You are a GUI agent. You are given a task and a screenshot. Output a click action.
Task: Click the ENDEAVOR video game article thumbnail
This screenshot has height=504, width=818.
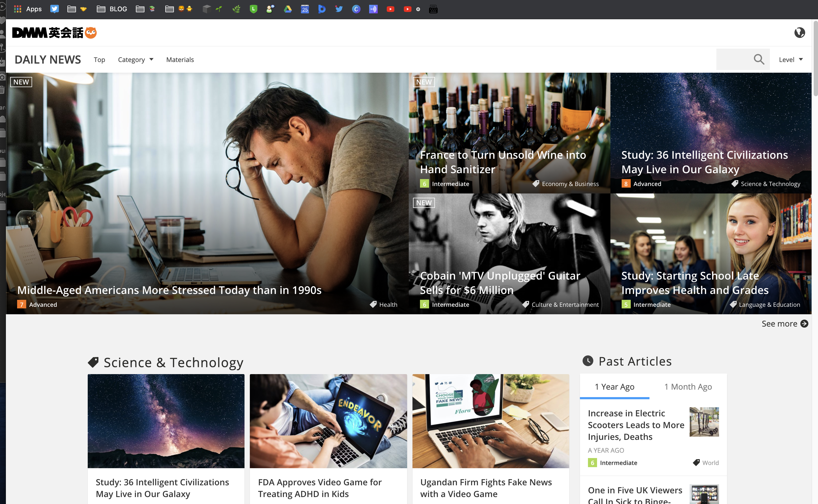pos(328,421)
